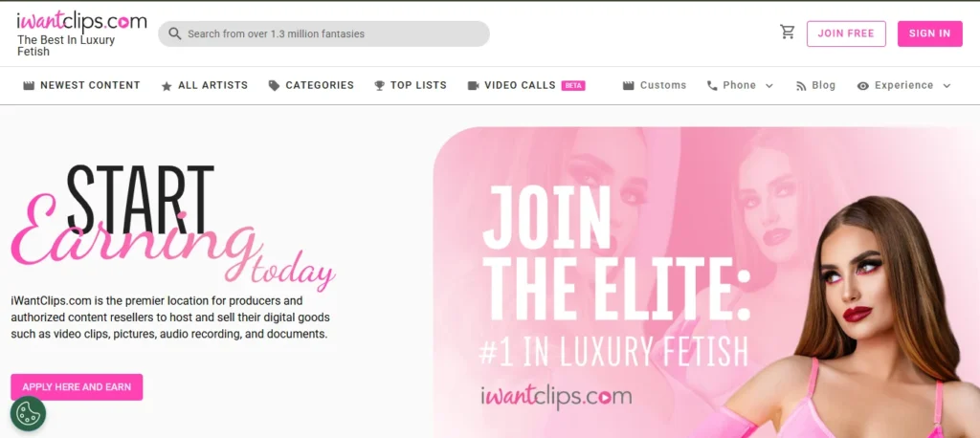Click the iwantclips.com header logo
The width and height of the screenshot is (980, 438).
(81, 23)
